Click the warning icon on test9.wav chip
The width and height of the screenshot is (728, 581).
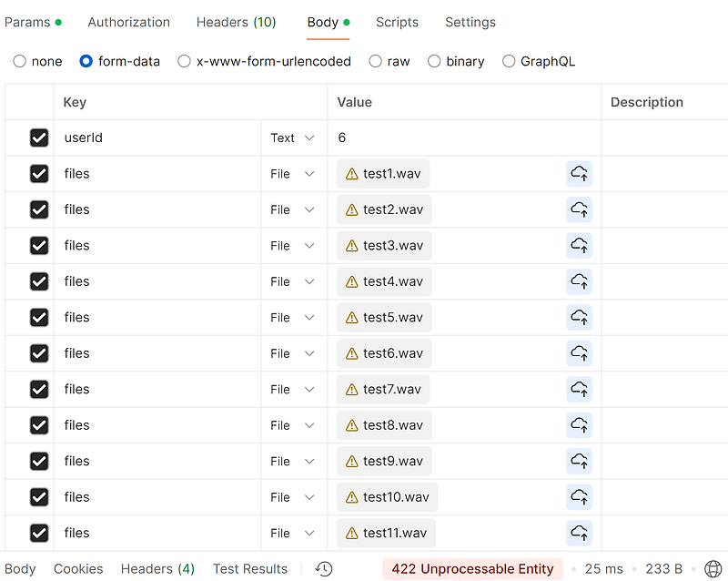click(x=353, y=461)
